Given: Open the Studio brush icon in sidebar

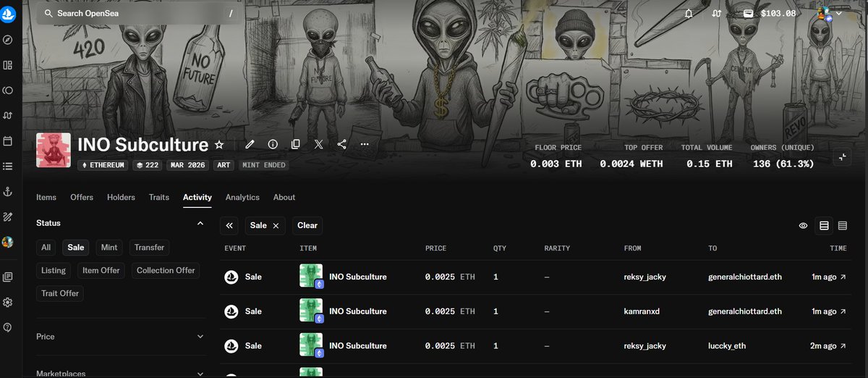Looking at the screenshot, I should (x=7, y=217).
